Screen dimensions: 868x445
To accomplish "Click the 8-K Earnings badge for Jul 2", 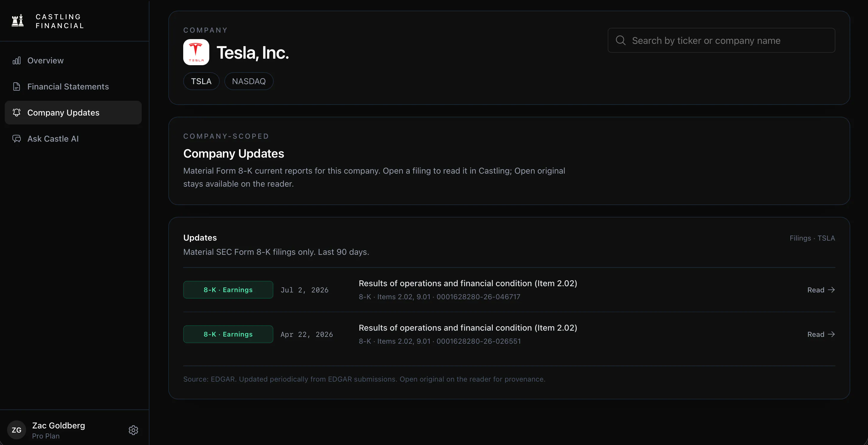I will pos(228,290).
